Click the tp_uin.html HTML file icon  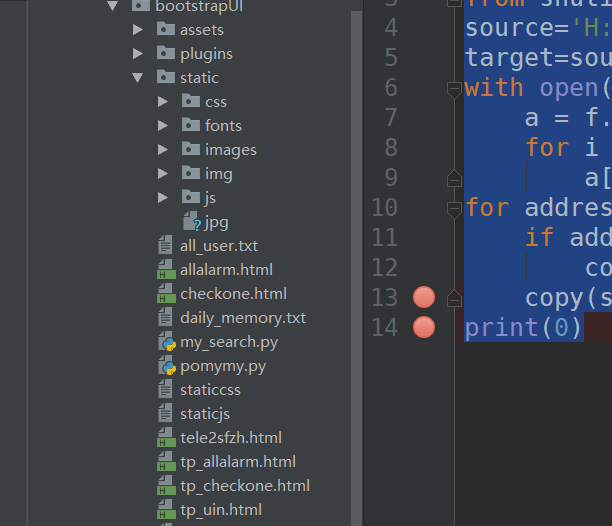click(x=166, y=510)
